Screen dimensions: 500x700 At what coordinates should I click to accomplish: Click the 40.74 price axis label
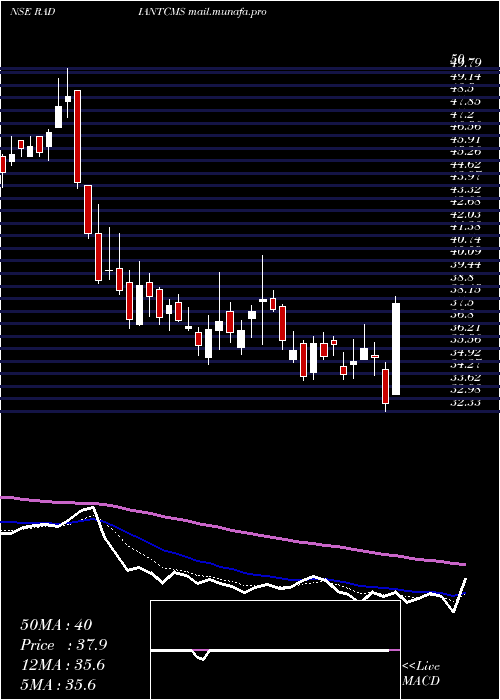tap(465, 240)
